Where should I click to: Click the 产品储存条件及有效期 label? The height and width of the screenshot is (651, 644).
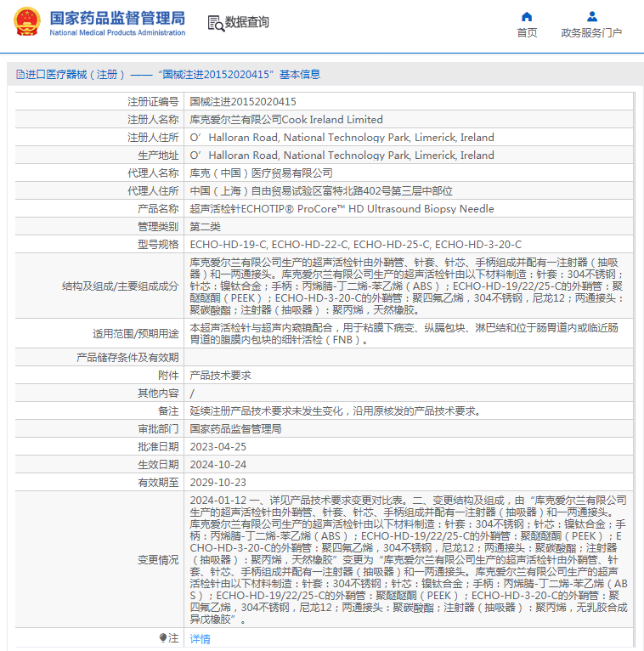point(127,358)
